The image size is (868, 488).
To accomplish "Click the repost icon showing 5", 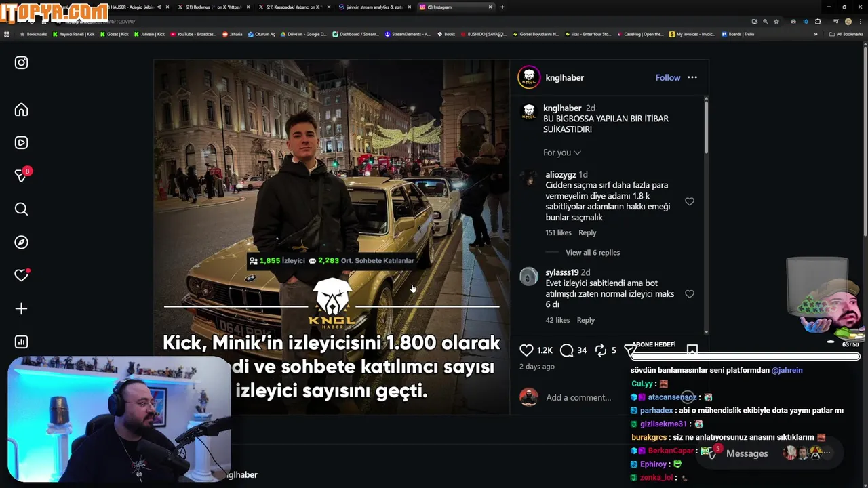I will (x=601, y=350).
